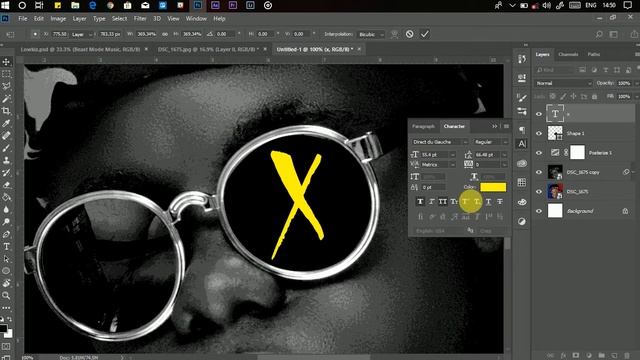640x360 pixels.
Task: Toggle link between width and height
Action: coord(165,34)
